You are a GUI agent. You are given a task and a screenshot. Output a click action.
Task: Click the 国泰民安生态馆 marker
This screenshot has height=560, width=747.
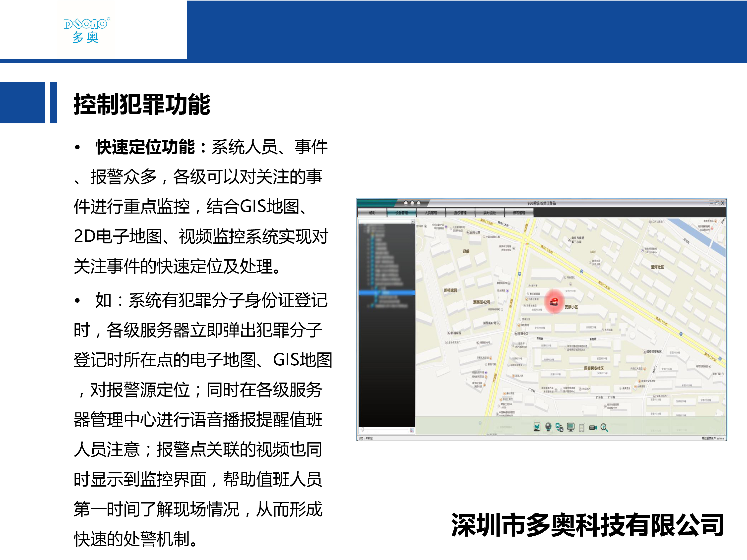[639, 381]
